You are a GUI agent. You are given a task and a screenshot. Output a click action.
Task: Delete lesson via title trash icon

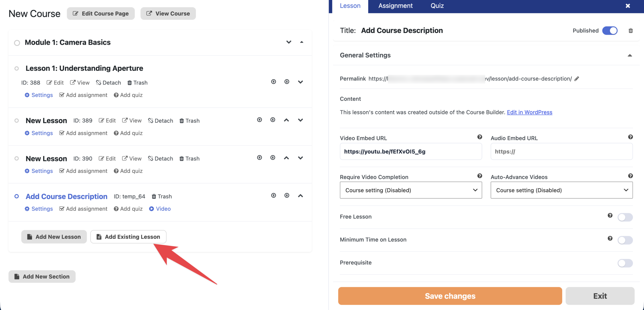tap(631, 31)
